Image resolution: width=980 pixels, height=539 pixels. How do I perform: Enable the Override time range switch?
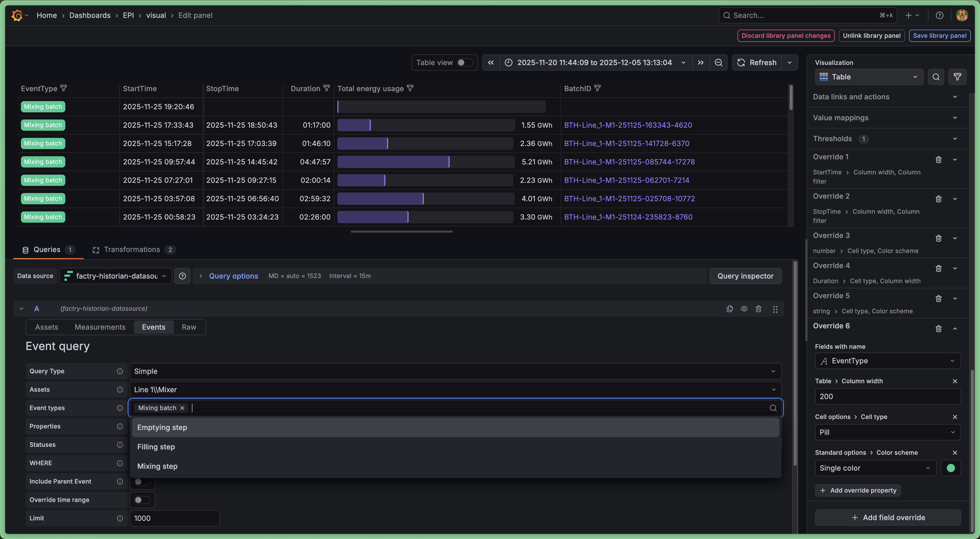pyautogui.click(x=142, y=500)
